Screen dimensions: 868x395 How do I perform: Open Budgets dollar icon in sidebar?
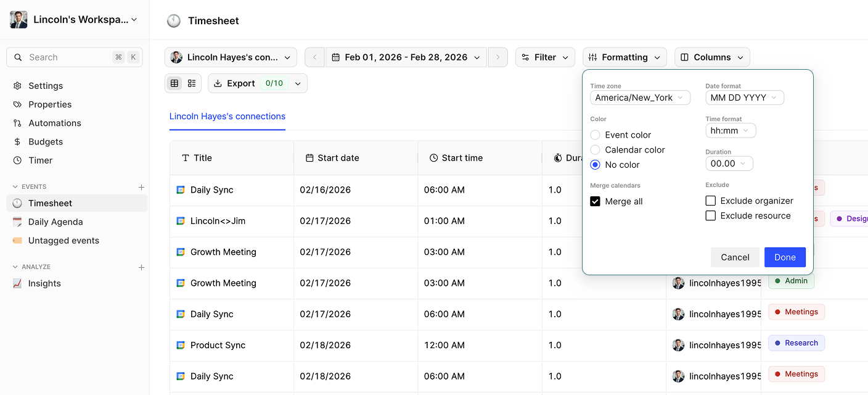point(17,141)
